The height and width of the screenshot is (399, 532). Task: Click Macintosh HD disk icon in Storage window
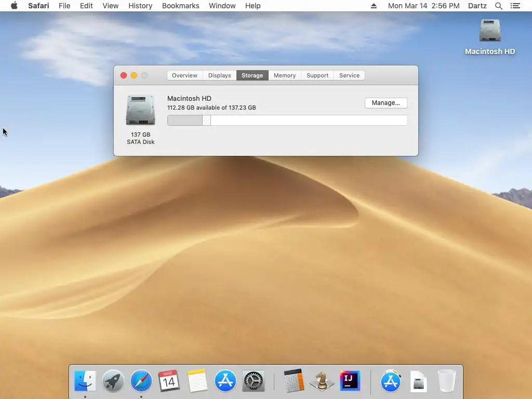coord(140,110)
